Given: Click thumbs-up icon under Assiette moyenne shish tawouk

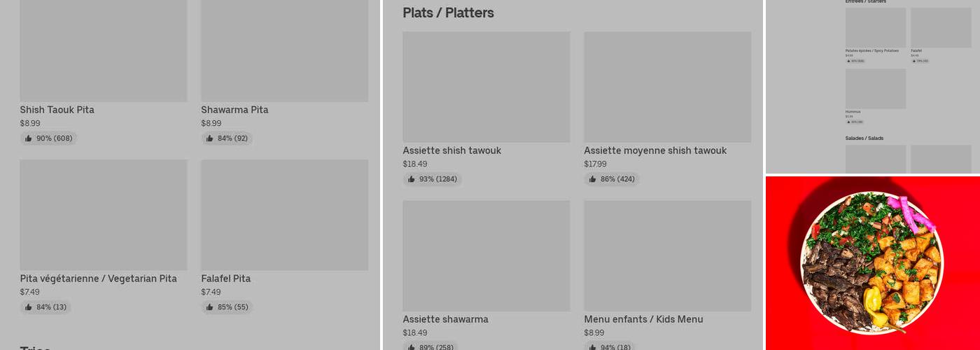Looking at the screenshot, I should click(593, 179).
